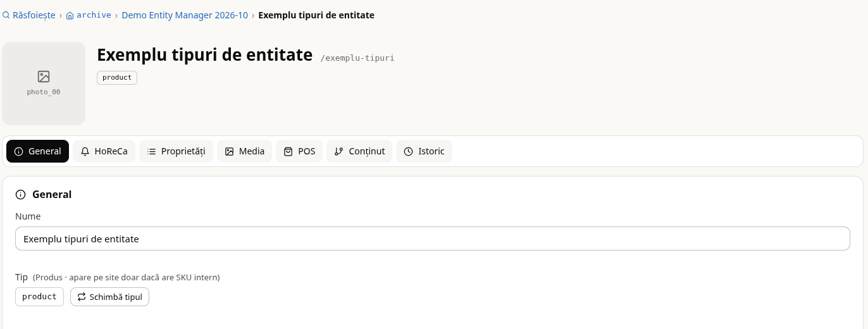
Task: Click the product badge under the title
Action: 117,77
